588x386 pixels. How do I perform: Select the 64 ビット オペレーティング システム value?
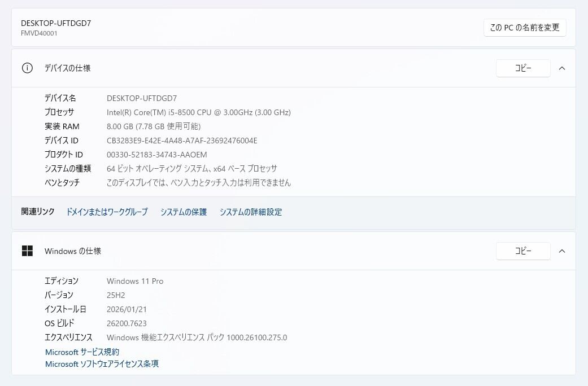tap(192, 169)
